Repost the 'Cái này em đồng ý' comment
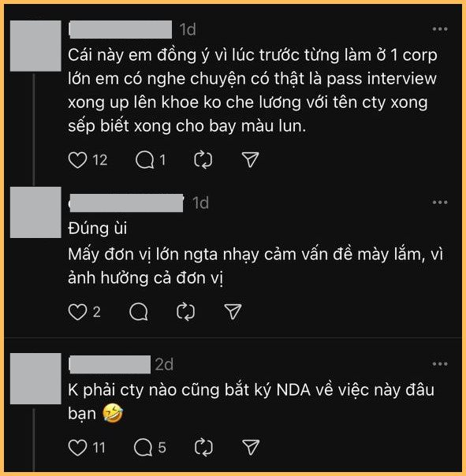Screen dimensions: 466x476 tap(203, 160)
